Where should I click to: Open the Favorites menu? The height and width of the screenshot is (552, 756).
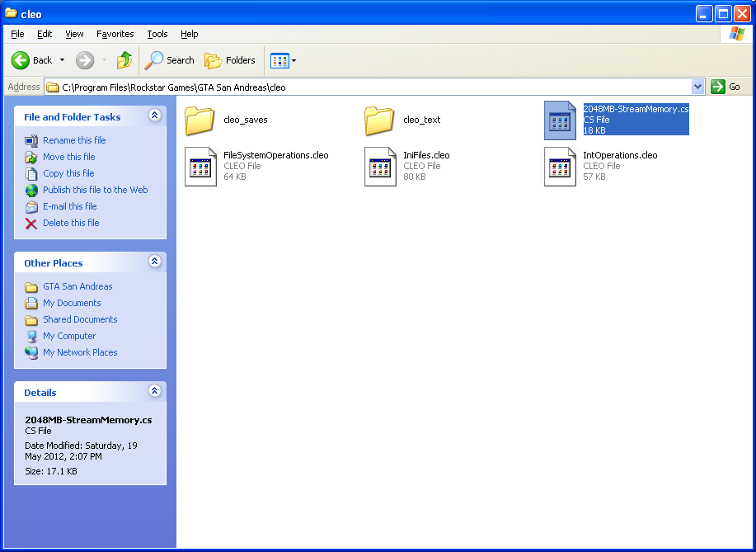[115, 34]
